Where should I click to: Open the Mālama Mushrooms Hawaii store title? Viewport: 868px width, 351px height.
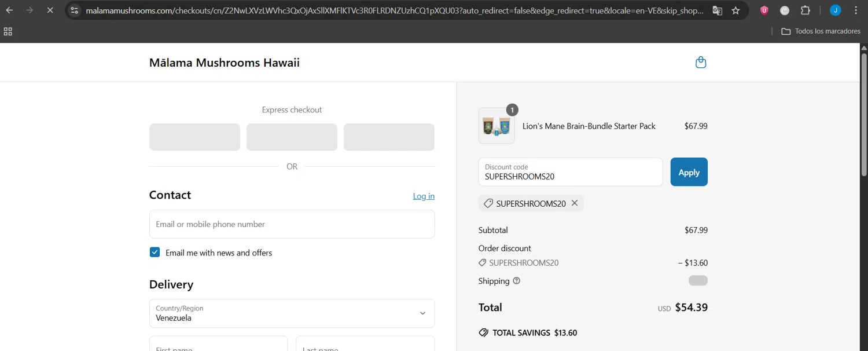[225, 63]
